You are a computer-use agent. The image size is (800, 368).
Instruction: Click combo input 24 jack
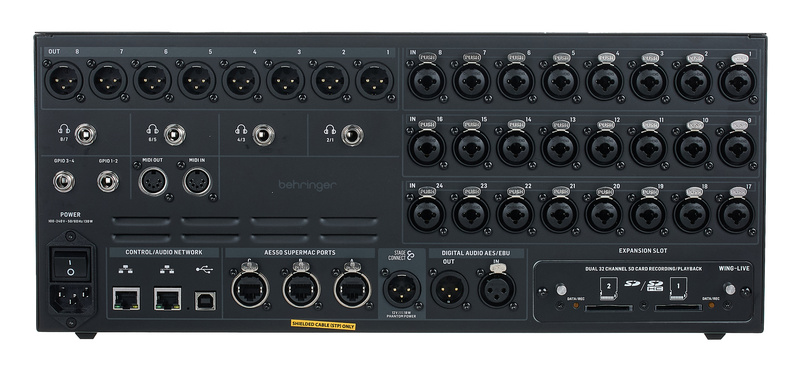[427, 214]
